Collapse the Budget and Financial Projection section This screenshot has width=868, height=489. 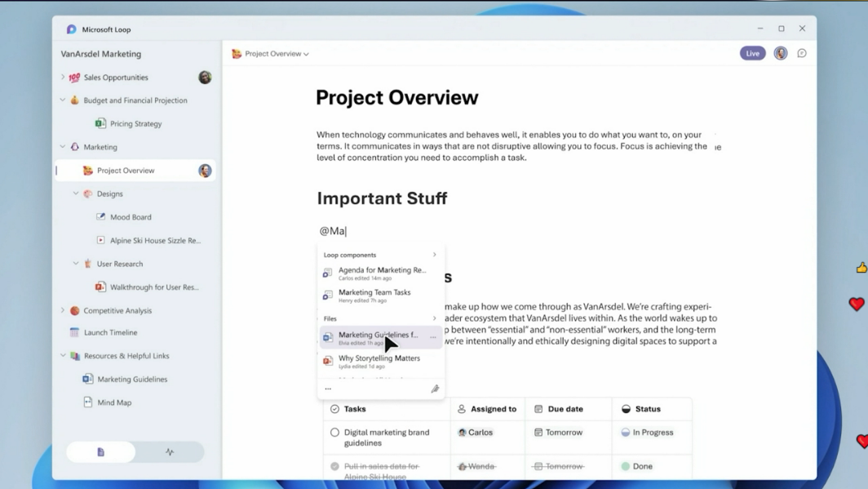pos(63,100)
